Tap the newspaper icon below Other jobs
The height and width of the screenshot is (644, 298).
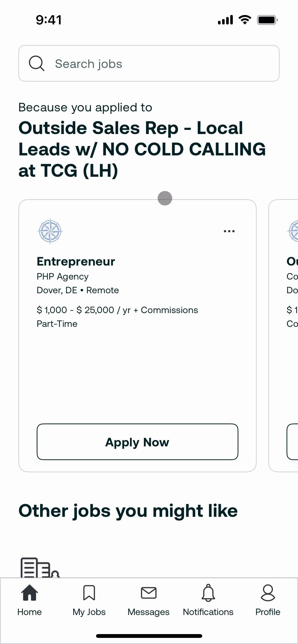coord(39,568)
